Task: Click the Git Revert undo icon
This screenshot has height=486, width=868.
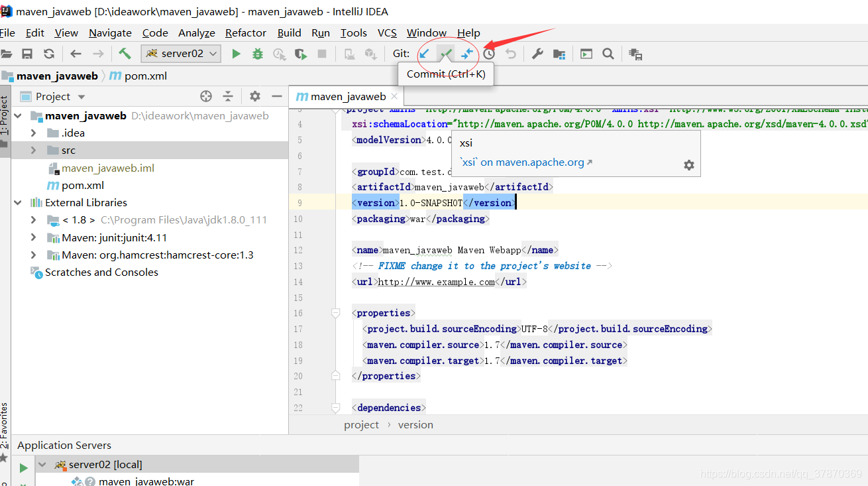Action: pos(510,54)
